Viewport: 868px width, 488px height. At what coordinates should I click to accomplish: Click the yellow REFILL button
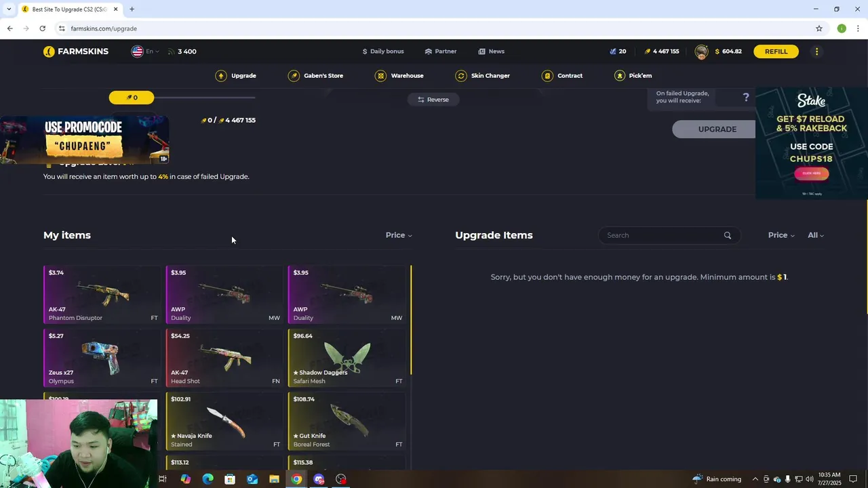point(776,52)
